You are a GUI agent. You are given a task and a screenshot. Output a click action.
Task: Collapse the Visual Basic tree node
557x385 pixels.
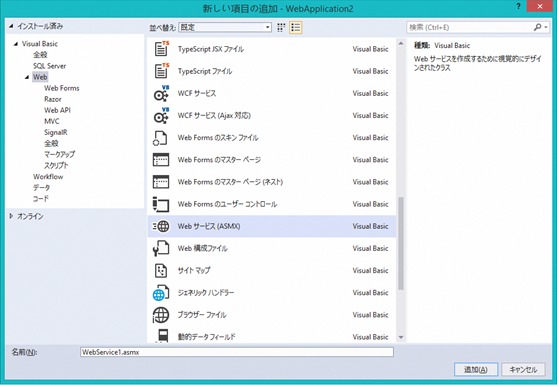(x=16, y=44)
